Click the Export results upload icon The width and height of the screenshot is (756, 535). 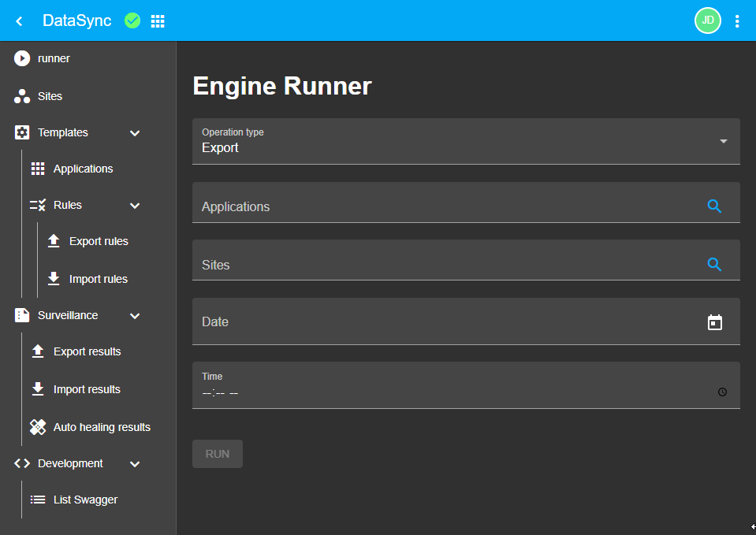coord(38,351)
